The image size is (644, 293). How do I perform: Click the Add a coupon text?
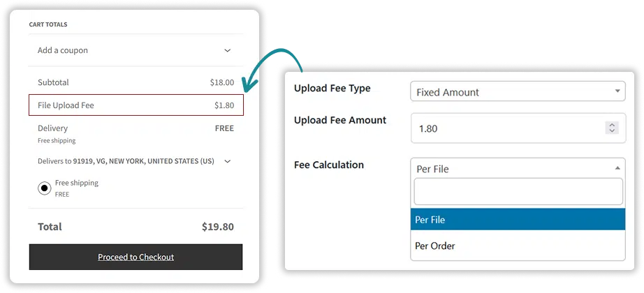(x=63, y=50)
